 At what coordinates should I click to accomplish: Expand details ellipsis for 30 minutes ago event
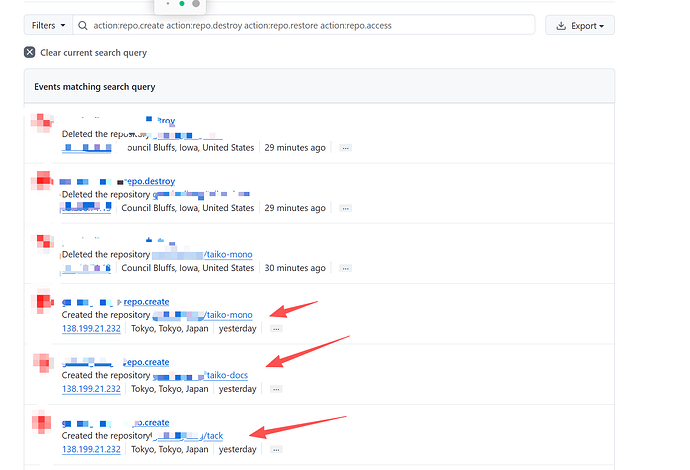tap(345, 268)
